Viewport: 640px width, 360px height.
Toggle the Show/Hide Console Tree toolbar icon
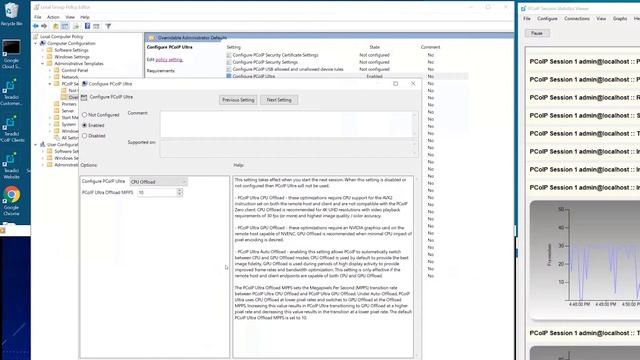click(65, 26)
